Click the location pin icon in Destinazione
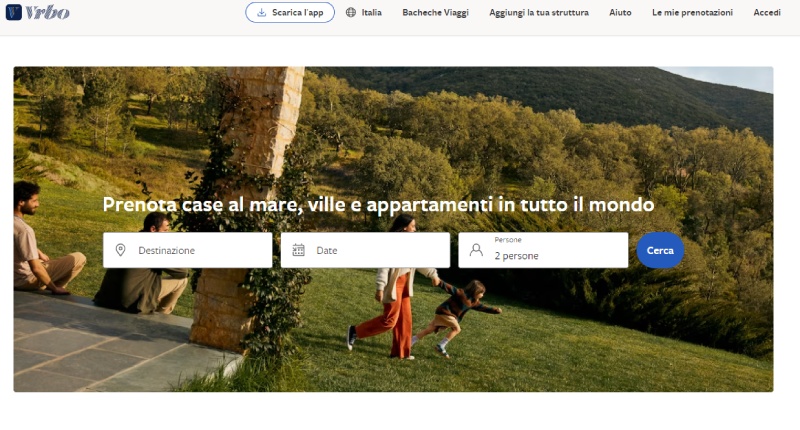The height and width of the screenshot is (430, 800). 120,250
